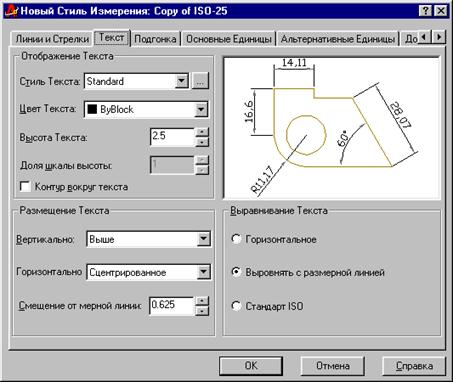The image size is (453, 382).
Task: Select the Текст tab
Action: coord(112,38)
